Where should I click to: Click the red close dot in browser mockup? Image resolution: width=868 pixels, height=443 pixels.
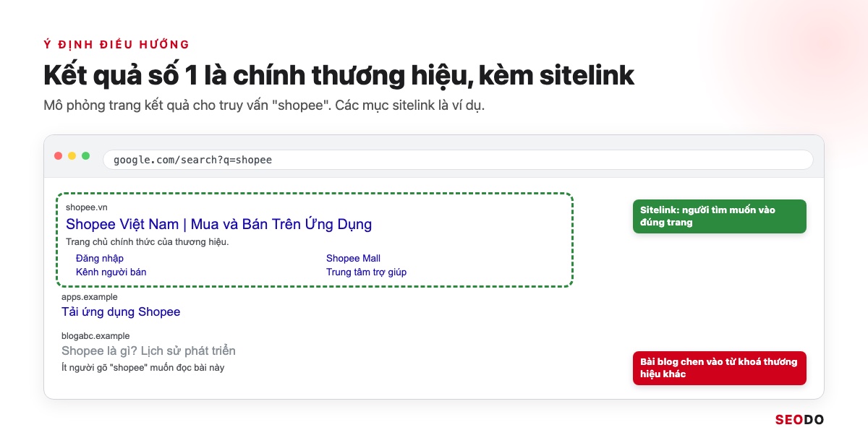tap(59, 156)
